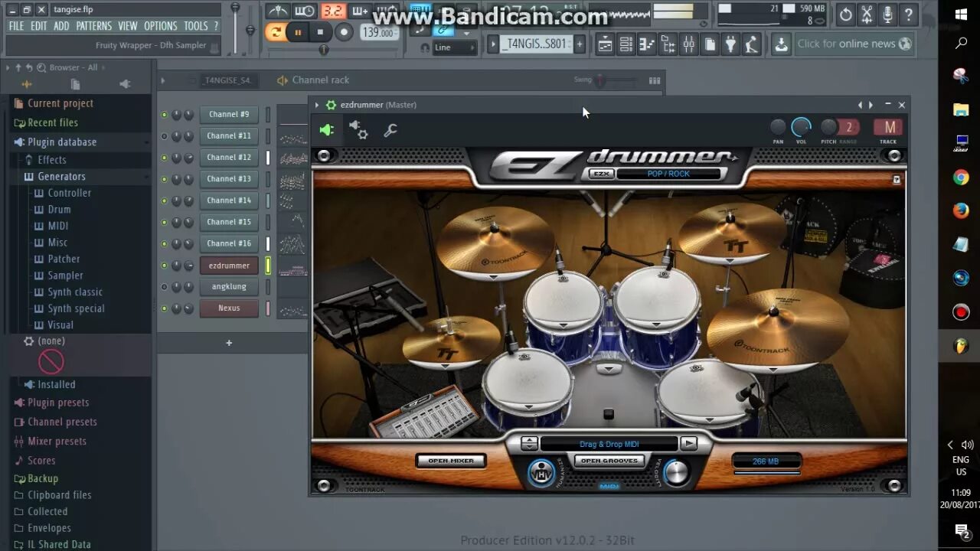Unmute the angklung channel LED
Screen dimensions: 980x551
164,287
